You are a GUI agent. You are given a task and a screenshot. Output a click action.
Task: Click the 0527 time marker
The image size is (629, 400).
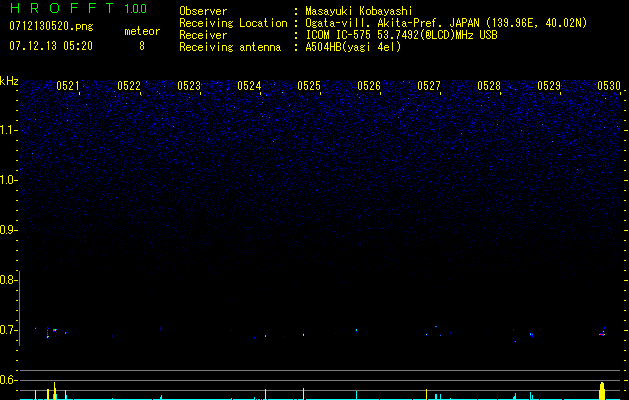[x=429, y=86]
